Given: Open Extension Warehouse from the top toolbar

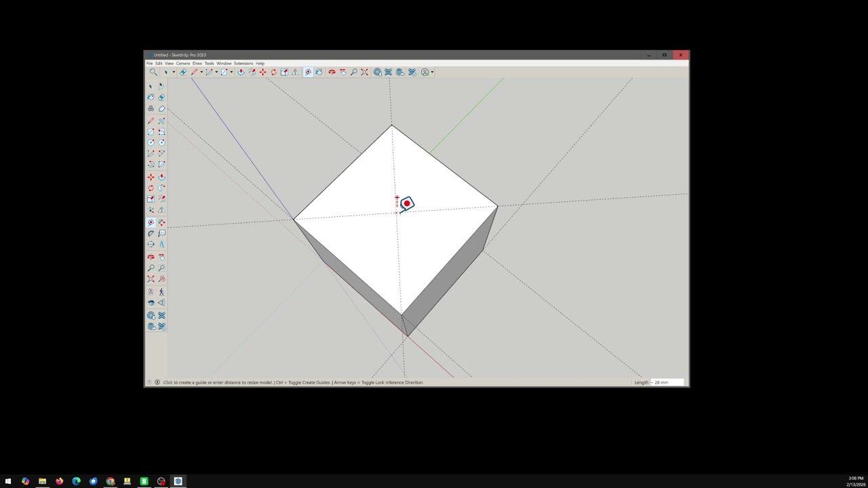Looking at the screenshot, I should [389, 72].
